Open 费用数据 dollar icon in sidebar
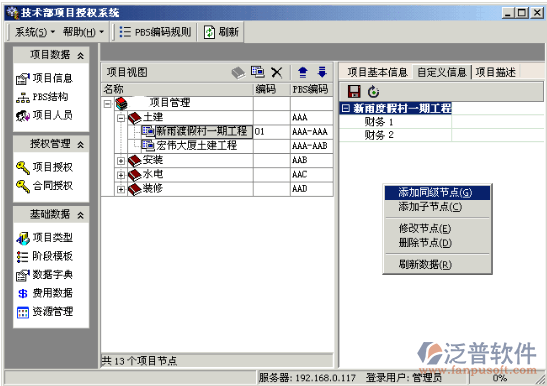547x386 pixels. [x=23, y=294]
